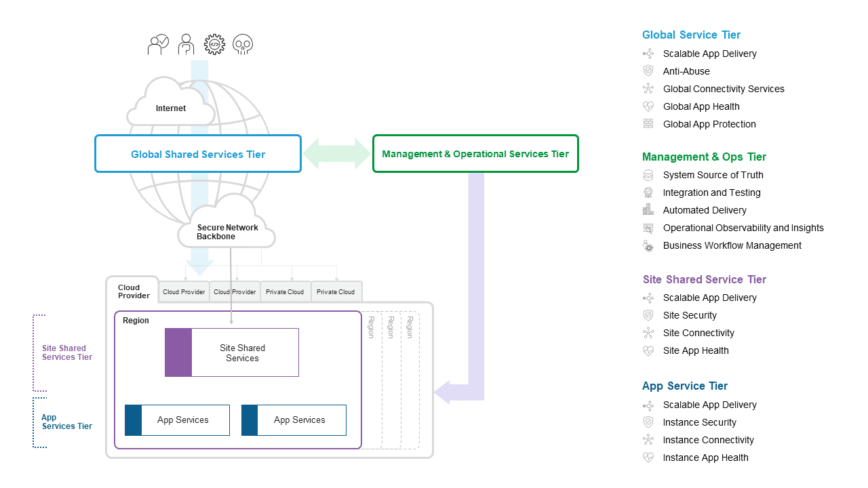The height and width of the screenshot is (488, 868).
Task: Click the purple Site Shared Services swatch
Action: [x=178, y=352]
